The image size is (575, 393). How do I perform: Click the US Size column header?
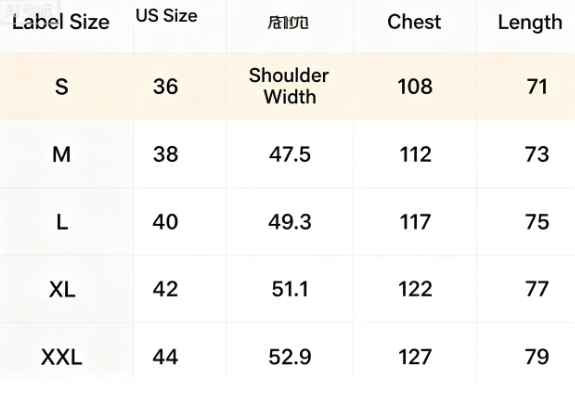click(x=166, y=16)
